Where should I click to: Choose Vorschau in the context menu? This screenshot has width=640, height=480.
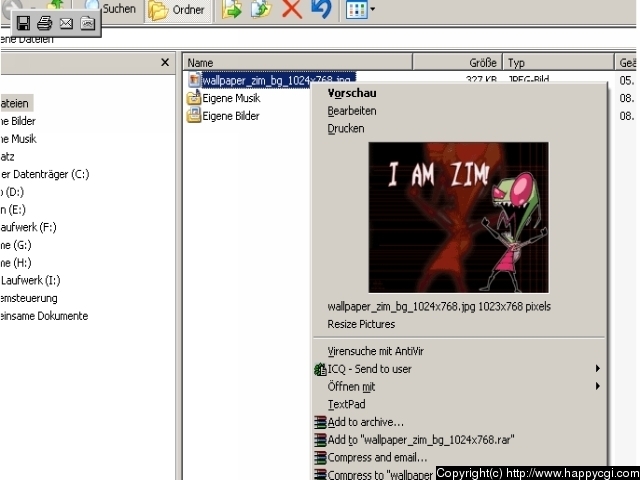(x=352, y=93)
